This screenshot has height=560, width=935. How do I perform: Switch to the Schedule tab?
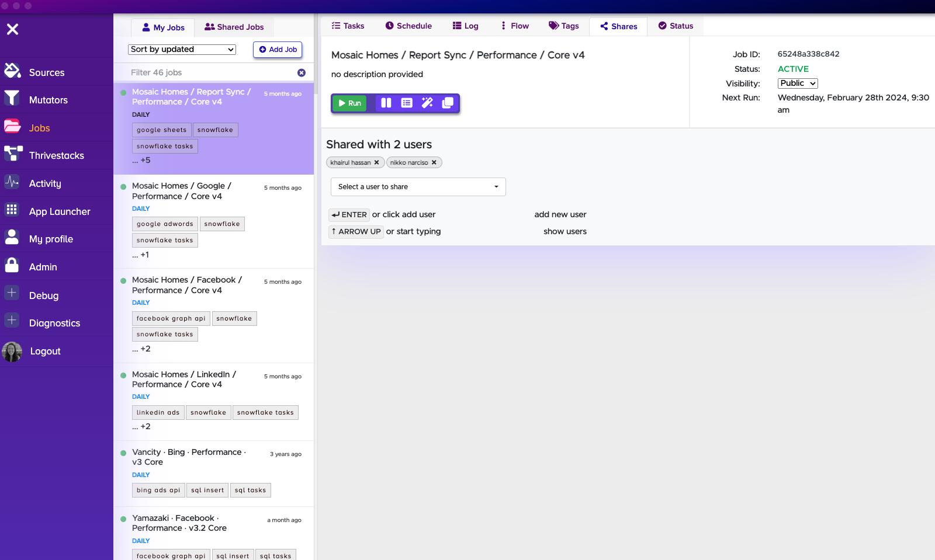[x=408, y=26]
